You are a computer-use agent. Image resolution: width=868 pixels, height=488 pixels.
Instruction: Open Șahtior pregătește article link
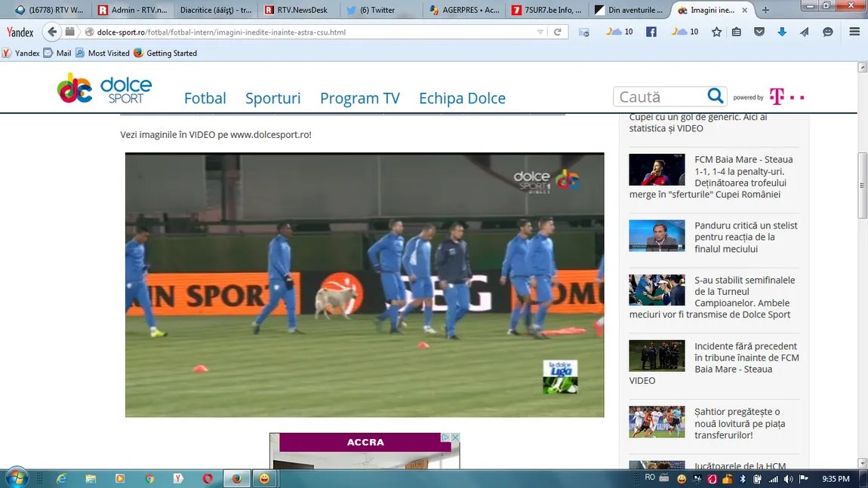tap(740, 423)
